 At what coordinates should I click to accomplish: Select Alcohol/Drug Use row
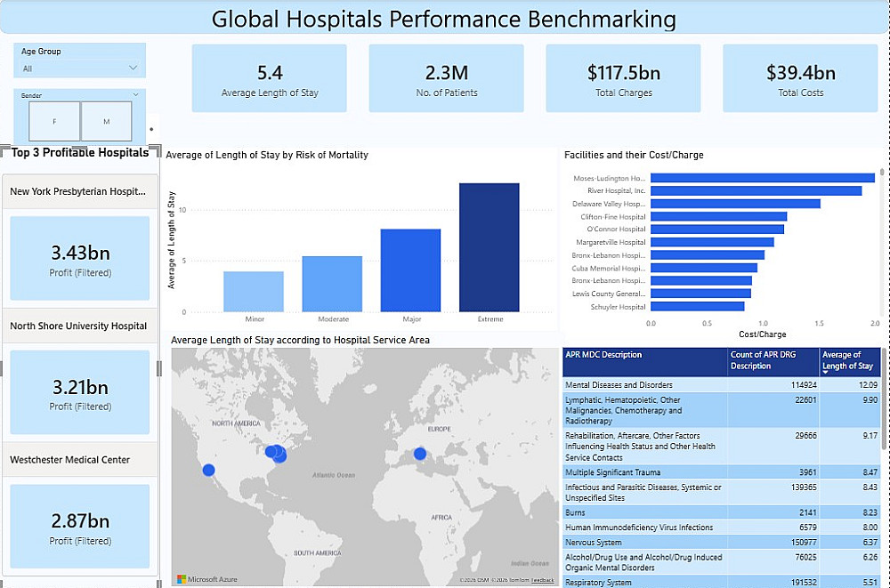[x=722, y=562]
